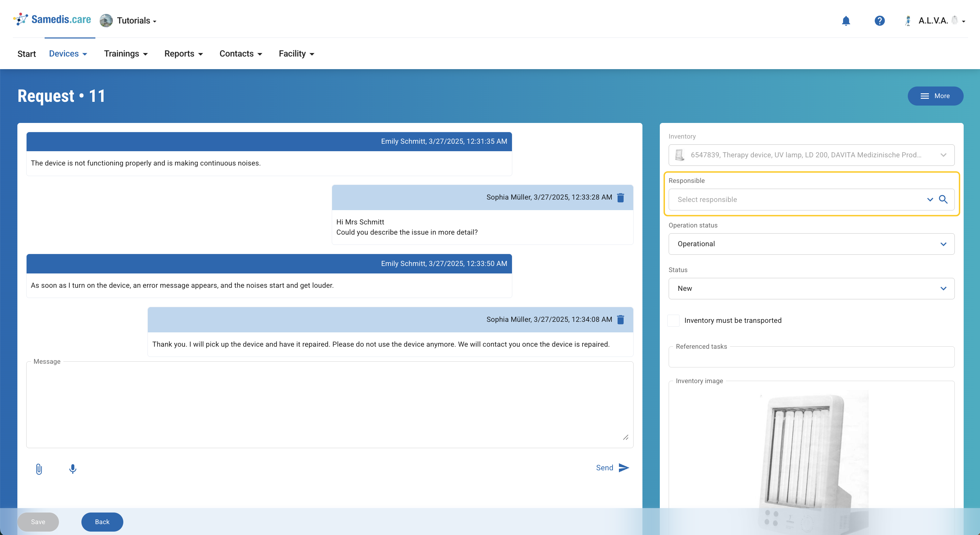This screenshot has width=980, height=535.
Task: Delete Sophia Müller's 12:34:08 AM message
Action: [x=621, y=320]
